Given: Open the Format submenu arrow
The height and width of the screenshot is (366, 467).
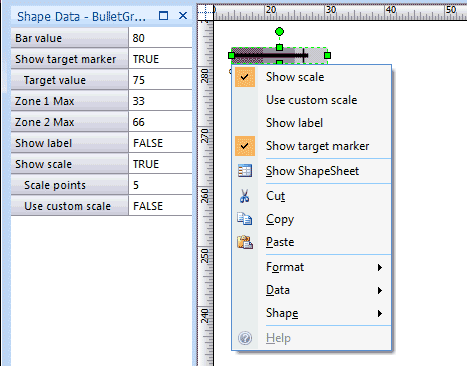Looking at the screenshot, I should coord(380,267).
